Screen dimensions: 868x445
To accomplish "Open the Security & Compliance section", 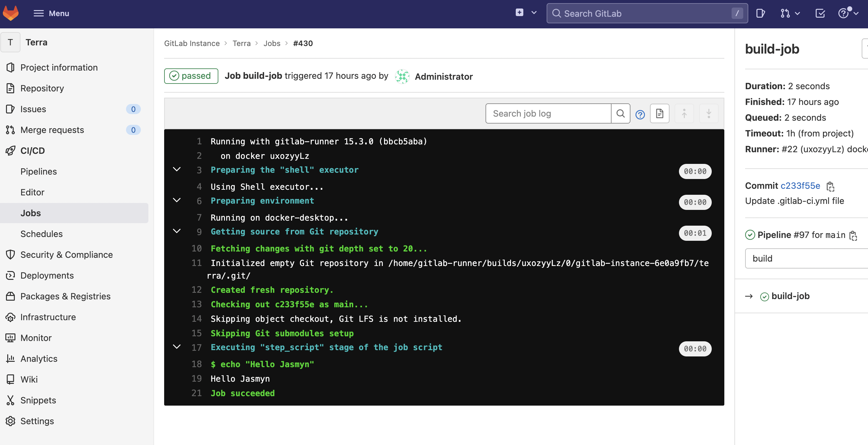I will [66, 255].
